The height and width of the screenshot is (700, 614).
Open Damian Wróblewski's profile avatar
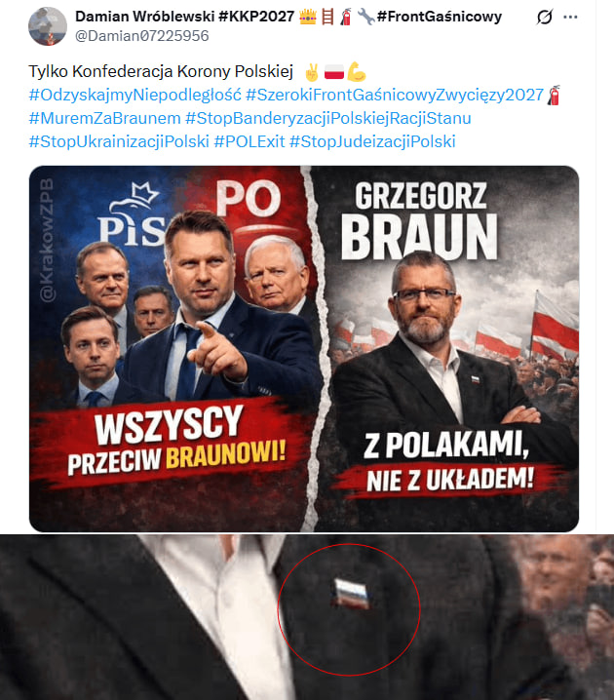48,26
